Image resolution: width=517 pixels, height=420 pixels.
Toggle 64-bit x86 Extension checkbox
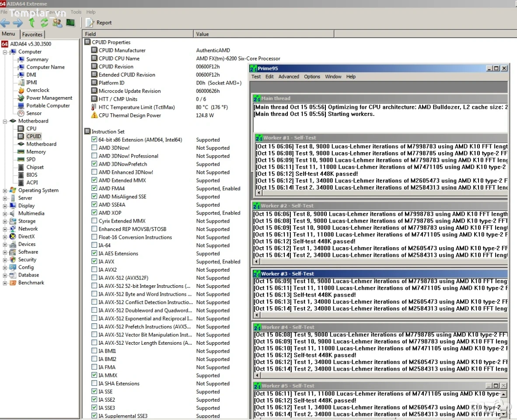[94, 140]
